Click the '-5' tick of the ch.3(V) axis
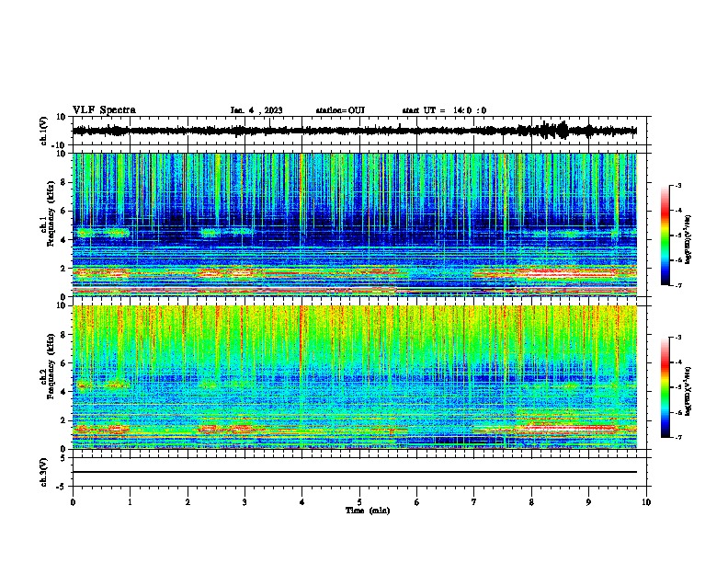 pos(62,487)
